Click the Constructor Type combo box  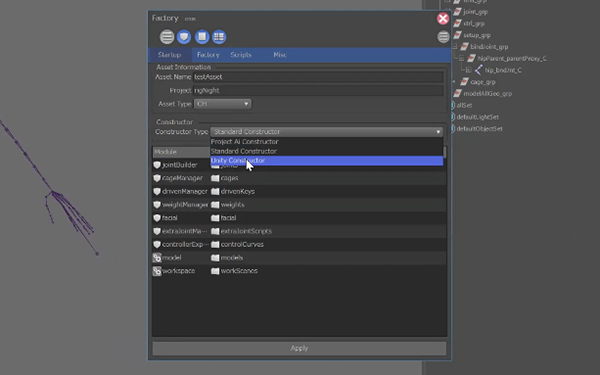[326, 132]
